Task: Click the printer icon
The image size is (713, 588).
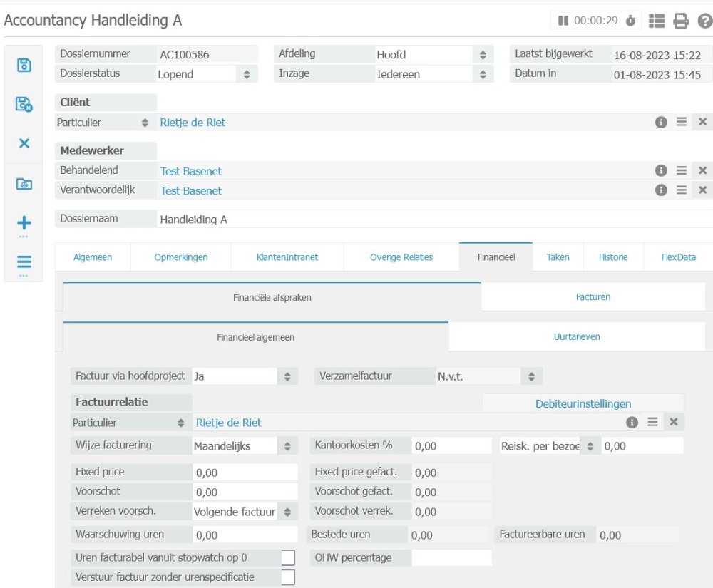Action: 681,21
